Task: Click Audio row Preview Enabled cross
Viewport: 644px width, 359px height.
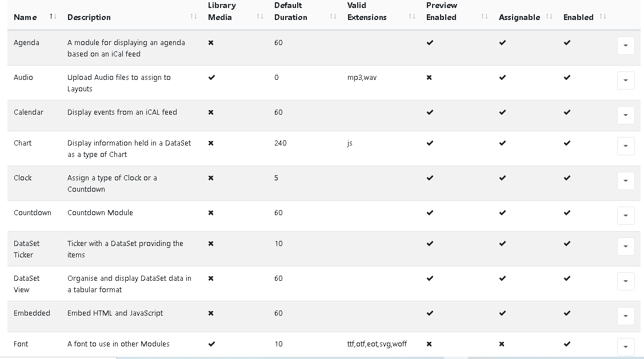Action: point(429,78)
